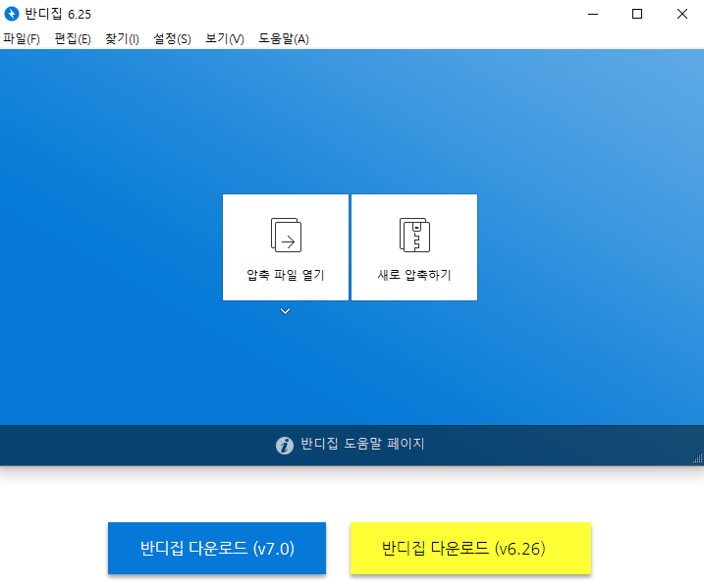Minimize the Bandizip window
The width and height of the screenshot is (704, 588).
point(593,14)
